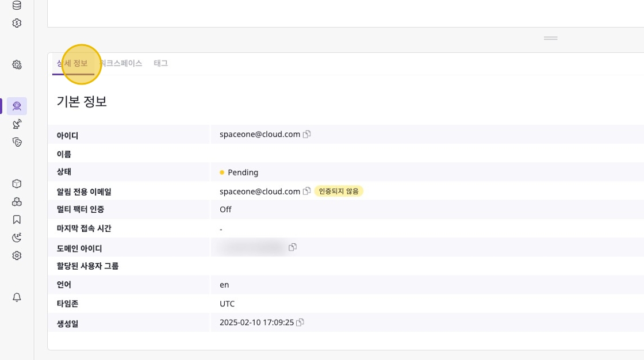This screenshot has height=360, width=644.
Task: Open the single cube icon in sidebar
Action: (x=17, y=183)
